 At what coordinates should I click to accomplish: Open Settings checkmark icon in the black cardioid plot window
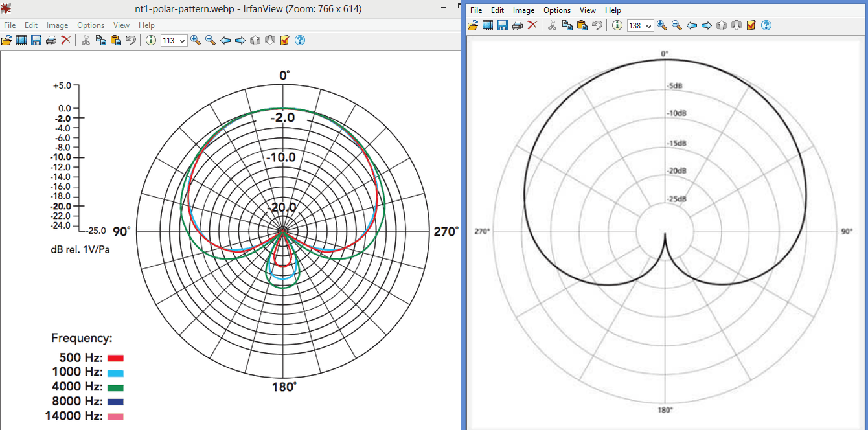[x=751, y=25]
